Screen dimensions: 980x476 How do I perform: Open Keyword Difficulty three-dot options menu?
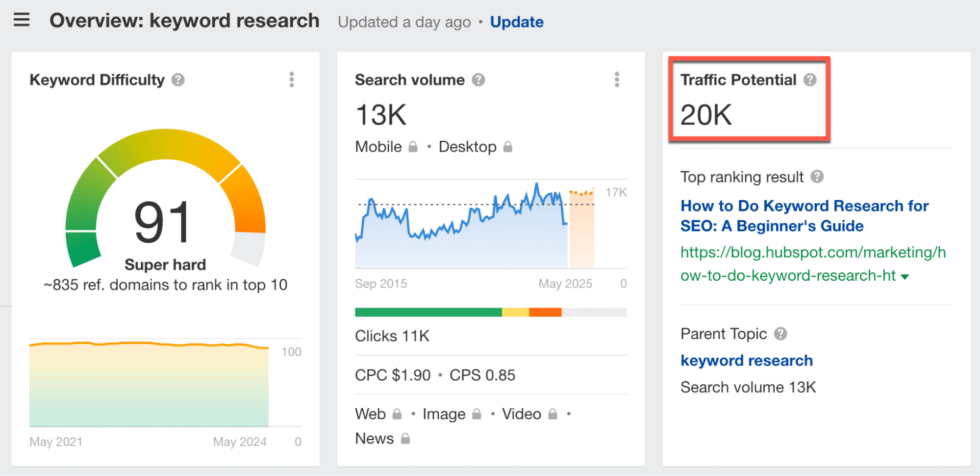click(292, 79)
